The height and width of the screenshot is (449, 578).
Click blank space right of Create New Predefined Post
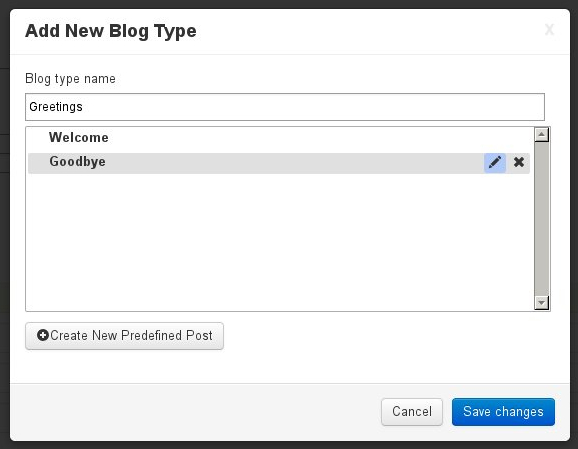click(387, 335)
